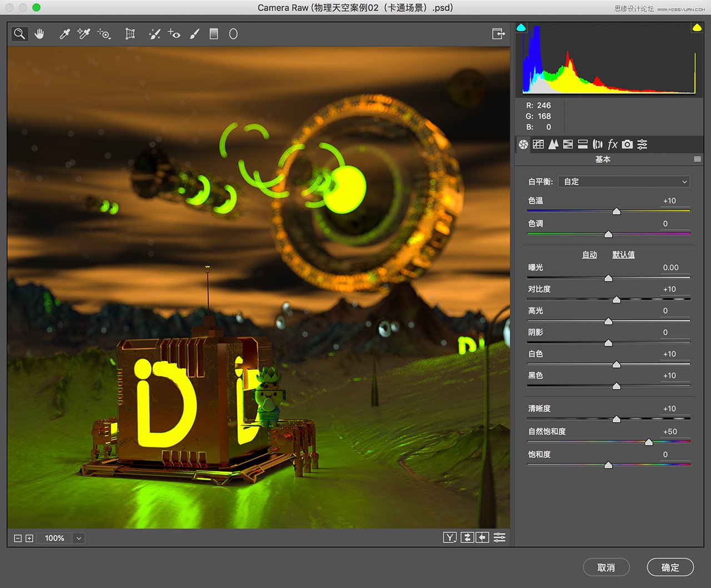
Task: Click the 自然饱和度 slider handle
Action: (648, 442)
